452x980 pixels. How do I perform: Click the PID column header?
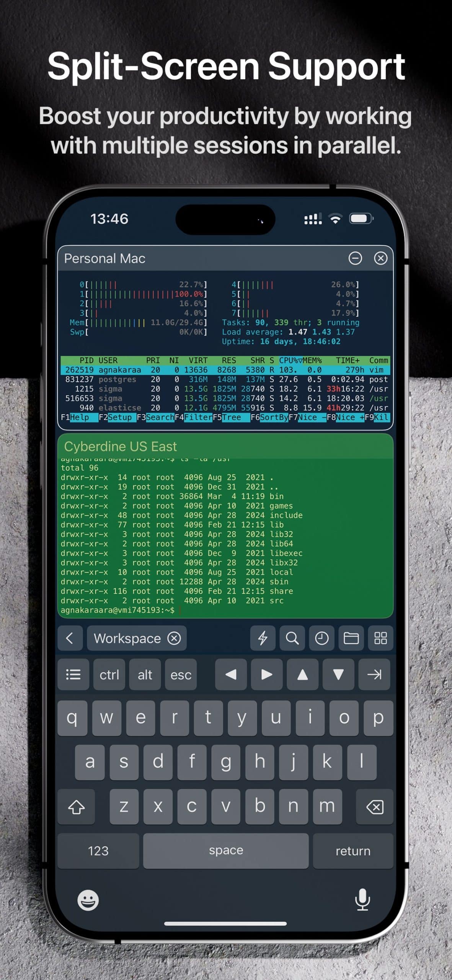point(86,361)
